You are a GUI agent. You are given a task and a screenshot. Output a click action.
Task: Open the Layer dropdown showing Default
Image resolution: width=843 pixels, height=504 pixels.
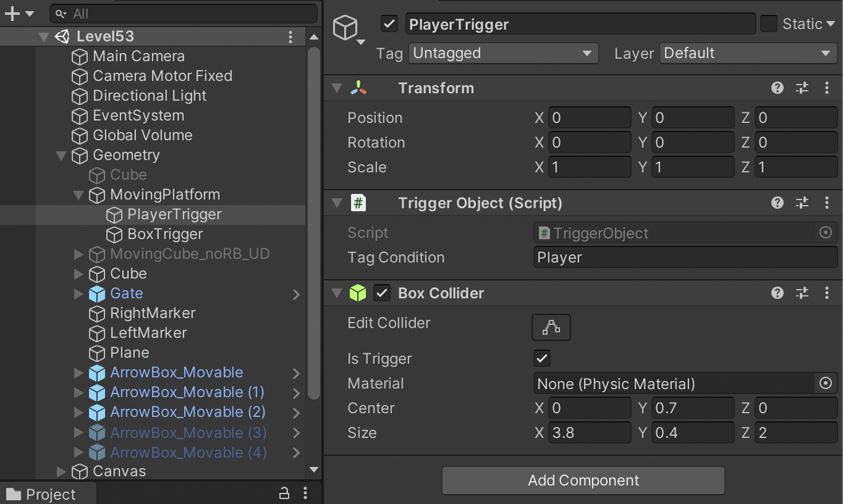pyautogui.click(x=747, y=53)
